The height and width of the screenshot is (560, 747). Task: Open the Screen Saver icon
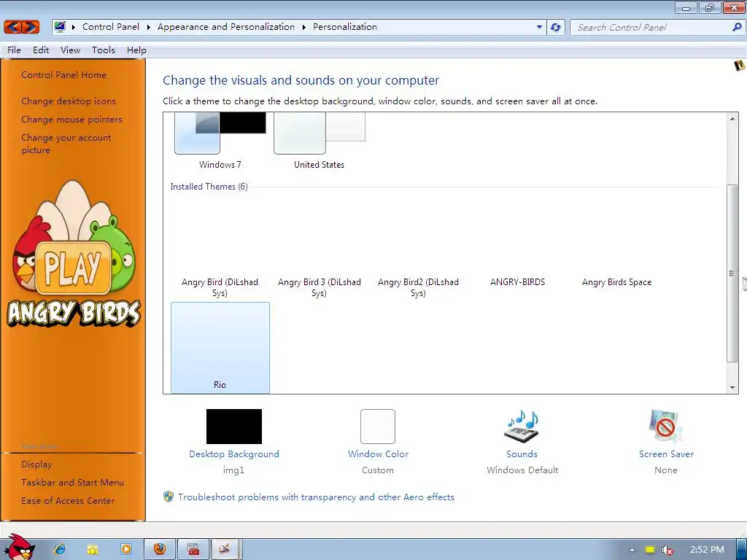pyautogui.click(x=665, y=426)
